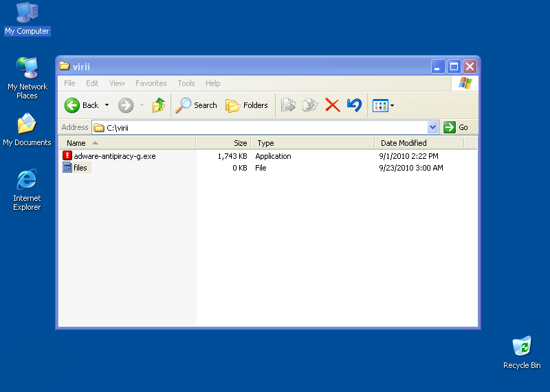Viewport: 550px width, 392px height.
Task: Click the folder icon in the virii title bar
Action: 64,66
